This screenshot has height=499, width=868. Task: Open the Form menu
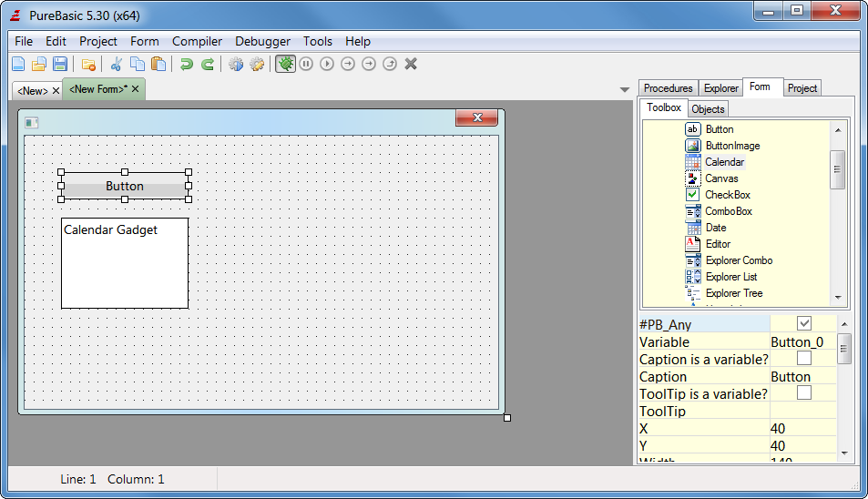coord(145,42)
